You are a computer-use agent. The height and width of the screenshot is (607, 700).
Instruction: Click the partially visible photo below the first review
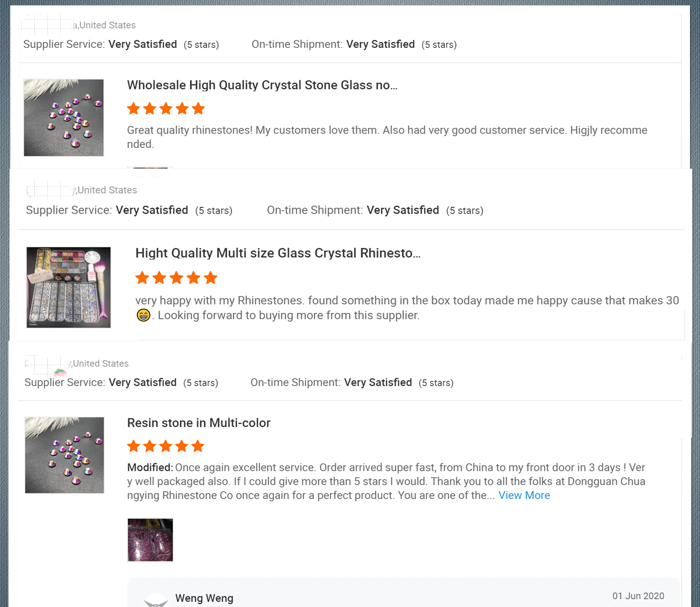[x=150, y=168]
